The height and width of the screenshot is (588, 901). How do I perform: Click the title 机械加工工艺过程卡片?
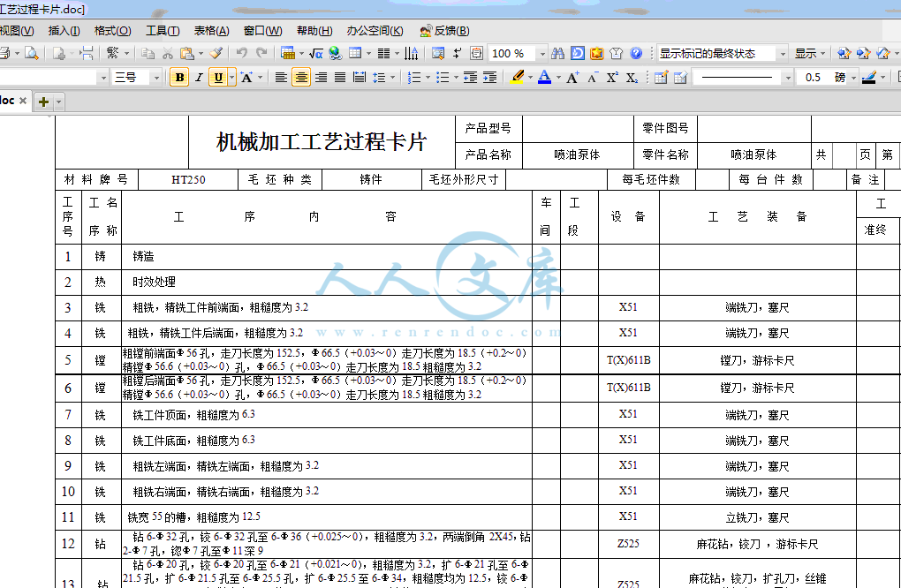(x=322, y=142)
